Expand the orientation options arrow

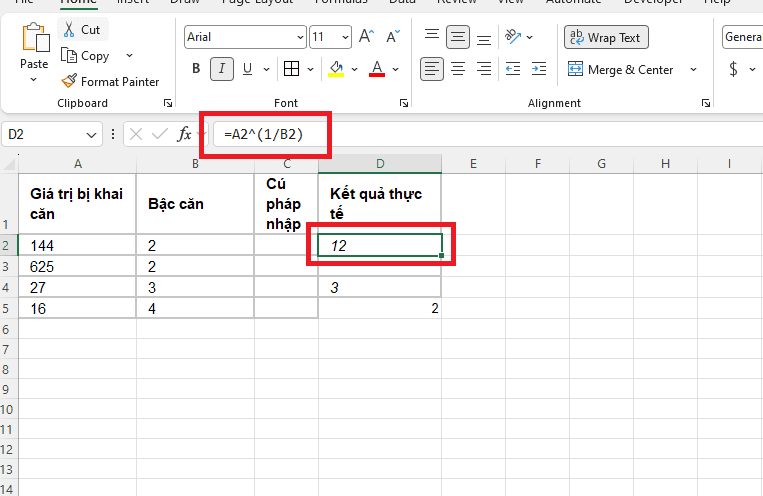pyautogui.click(x=529, y=37)
